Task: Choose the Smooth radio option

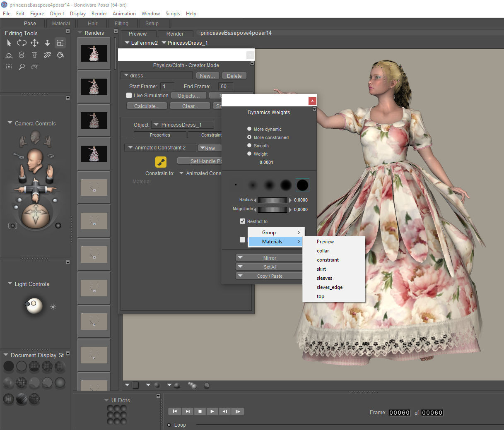Action: tap(249, 145)
